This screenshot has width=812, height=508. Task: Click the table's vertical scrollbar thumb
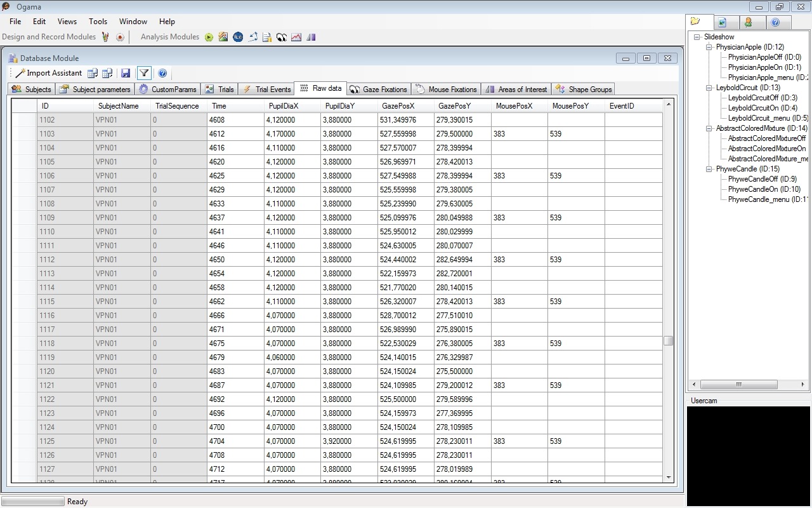click(x=668, y=341)
